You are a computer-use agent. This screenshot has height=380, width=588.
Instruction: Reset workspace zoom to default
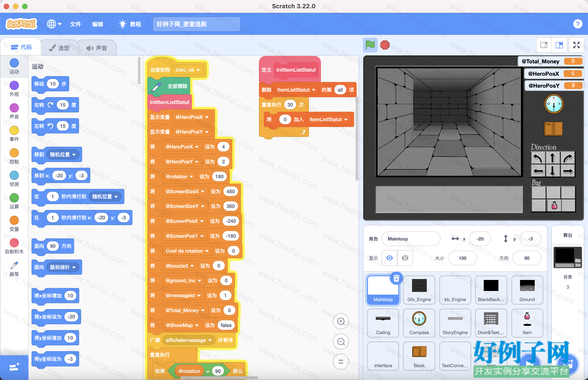tap(341, 362)
